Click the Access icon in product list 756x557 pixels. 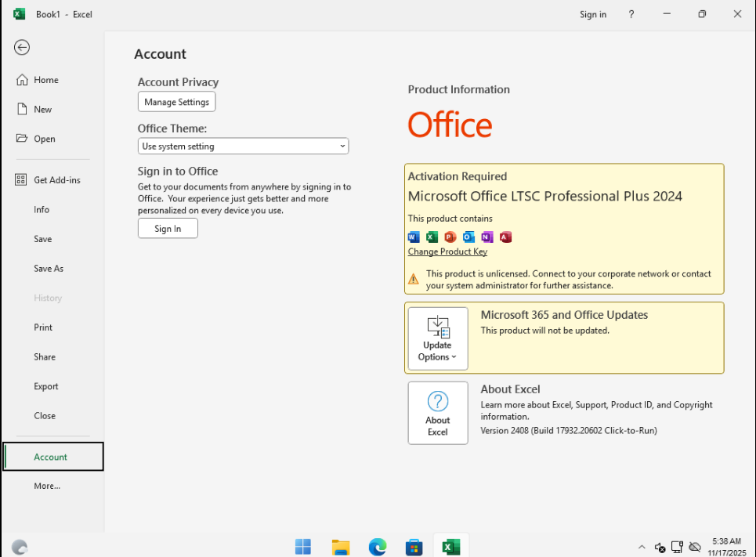pyautogui.click(x=505, y=237)
